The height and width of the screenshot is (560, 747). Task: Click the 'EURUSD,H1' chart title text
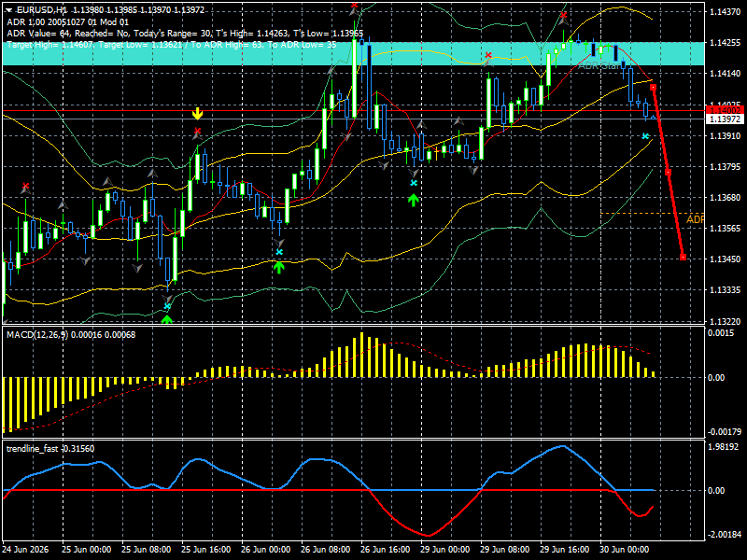41,10
